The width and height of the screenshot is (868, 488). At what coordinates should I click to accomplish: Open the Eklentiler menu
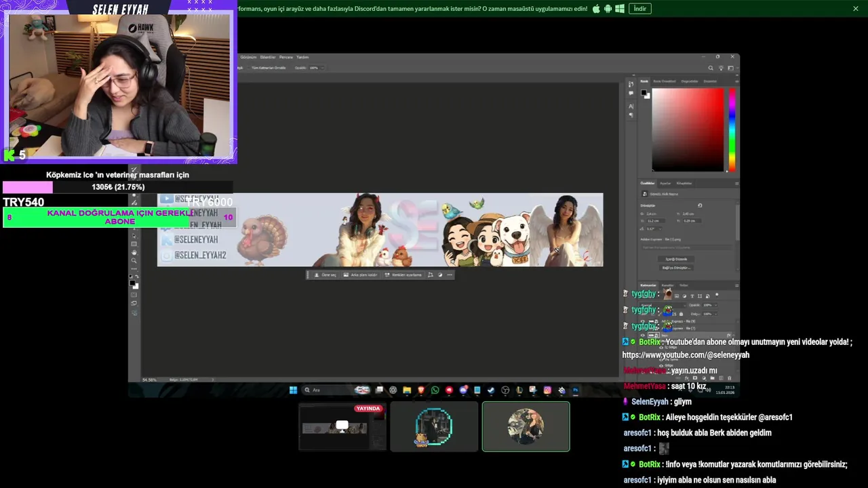268,57
